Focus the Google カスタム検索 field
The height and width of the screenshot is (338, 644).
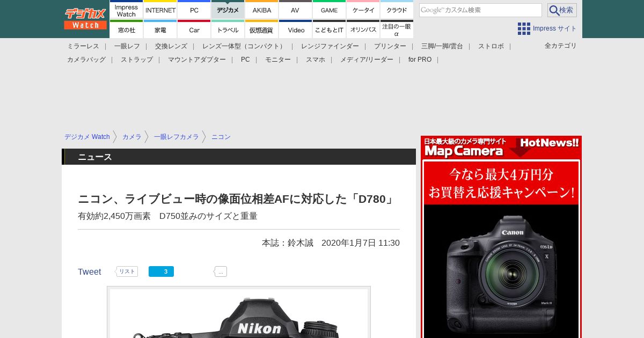pos(480,10)
